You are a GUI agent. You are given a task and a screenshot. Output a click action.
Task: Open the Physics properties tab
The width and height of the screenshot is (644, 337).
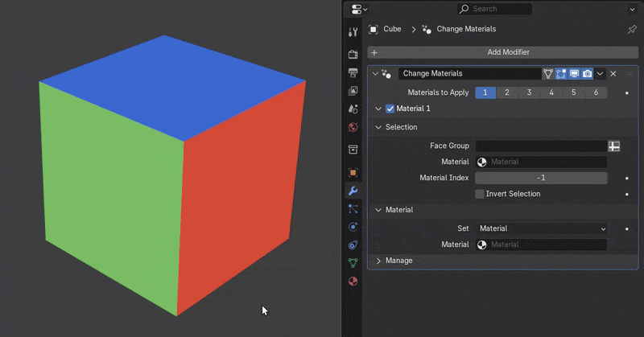tap(353, 228)
